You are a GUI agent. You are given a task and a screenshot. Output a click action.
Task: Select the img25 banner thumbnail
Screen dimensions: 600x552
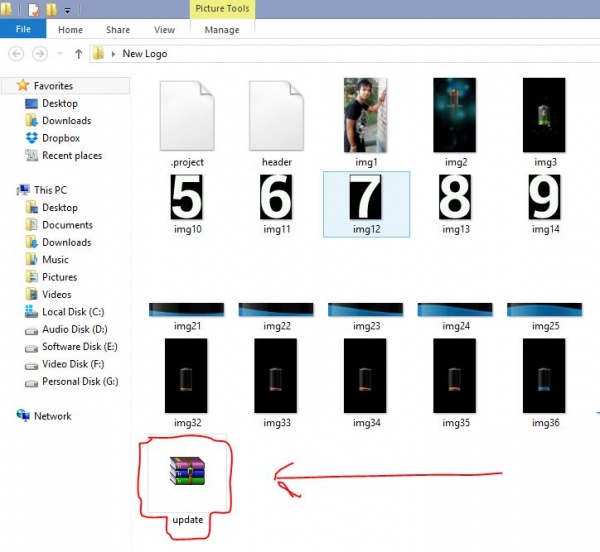[545, 309]
